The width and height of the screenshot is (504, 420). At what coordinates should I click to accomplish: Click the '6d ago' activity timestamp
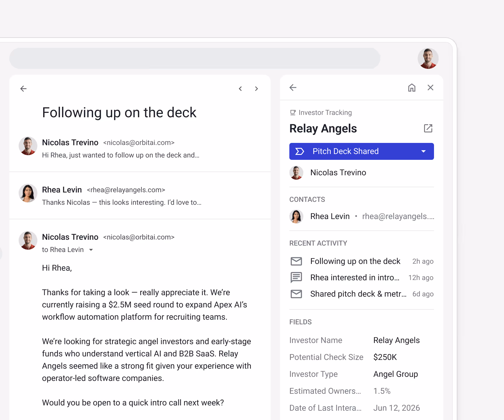pos(423,294)
